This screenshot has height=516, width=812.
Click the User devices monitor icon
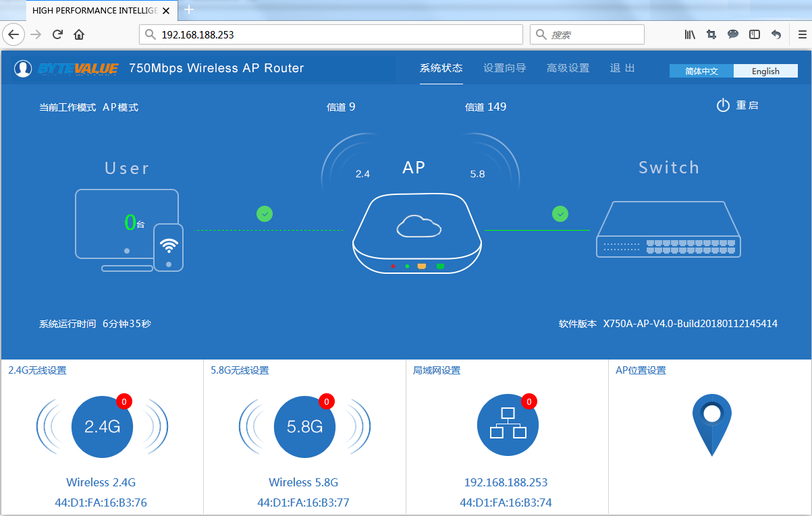click(127, 225)
